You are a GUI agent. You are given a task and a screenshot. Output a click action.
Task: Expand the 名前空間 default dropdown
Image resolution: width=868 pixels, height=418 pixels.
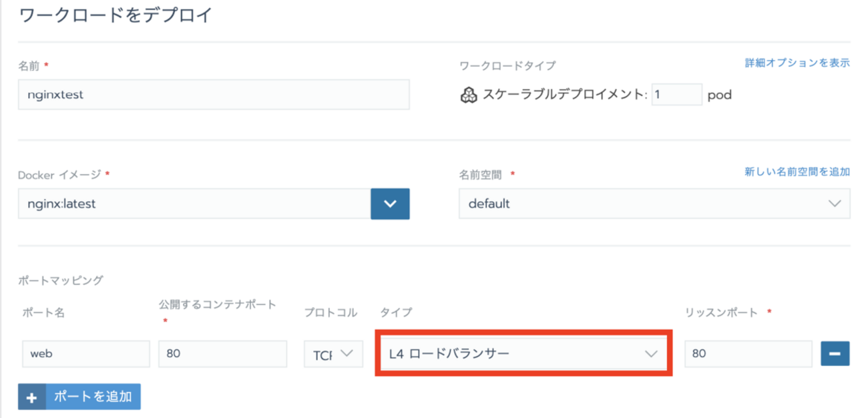pyautogui.click(x=654, y=204)
